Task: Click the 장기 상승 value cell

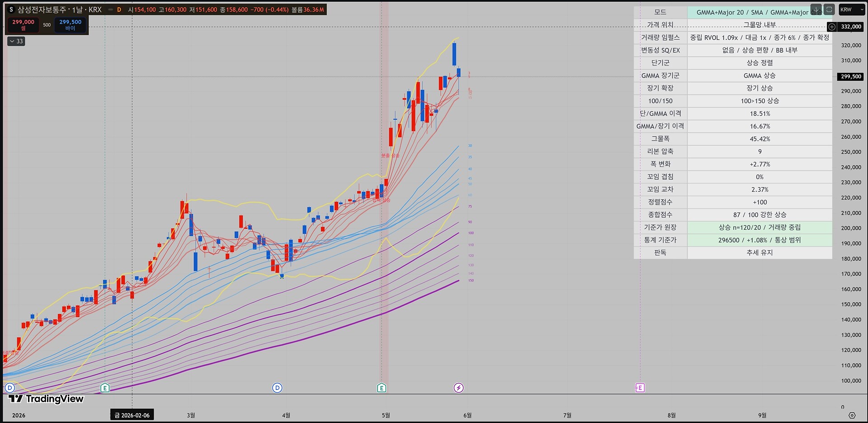Action: pos(759,88)
